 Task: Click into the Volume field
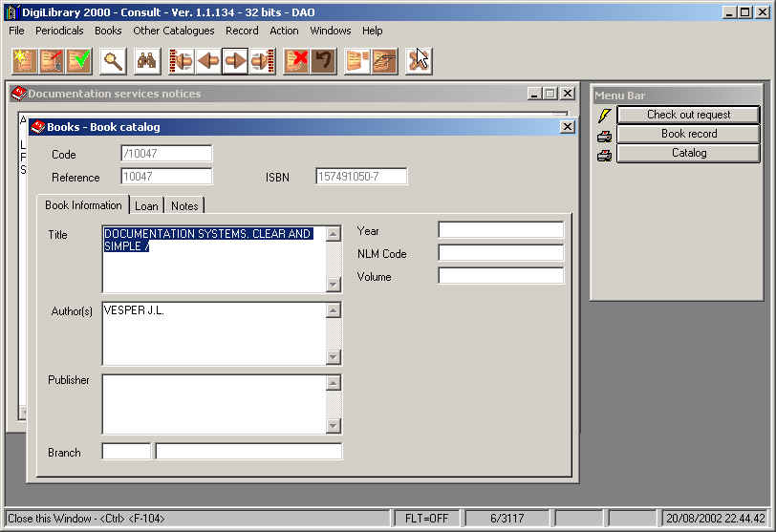(x=501, y=275)
